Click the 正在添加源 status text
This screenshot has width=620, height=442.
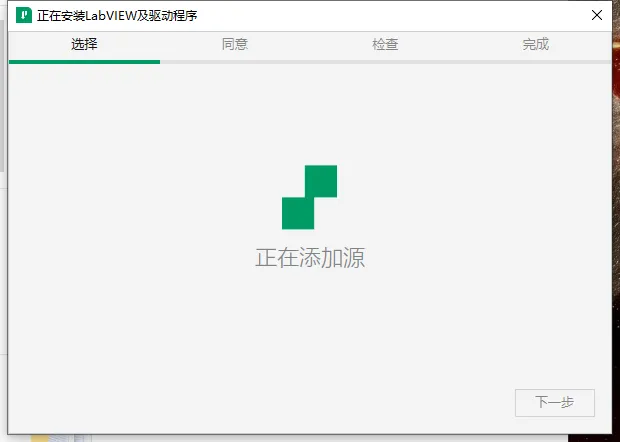pos(310,258)
